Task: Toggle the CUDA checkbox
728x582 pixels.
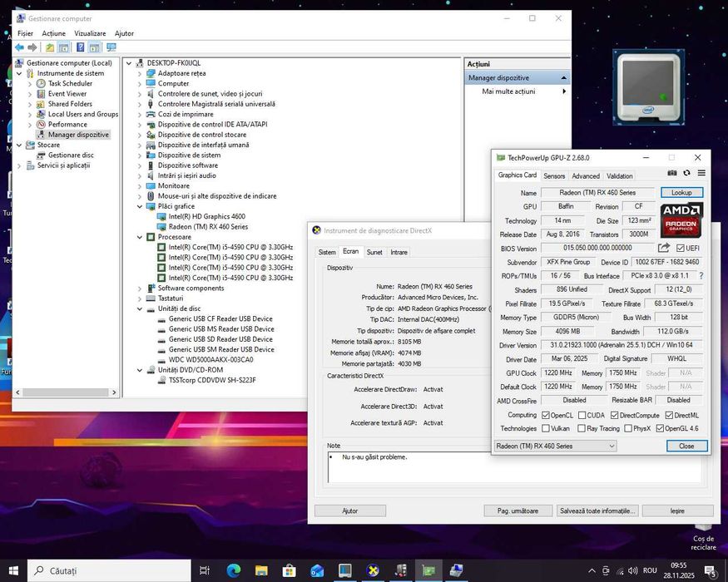Action: (x=582, y=415)
